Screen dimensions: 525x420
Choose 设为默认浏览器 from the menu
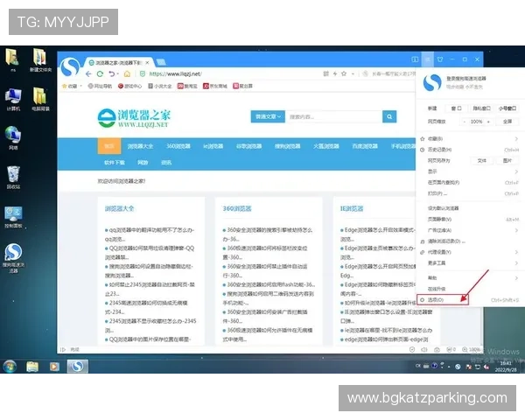469,208
